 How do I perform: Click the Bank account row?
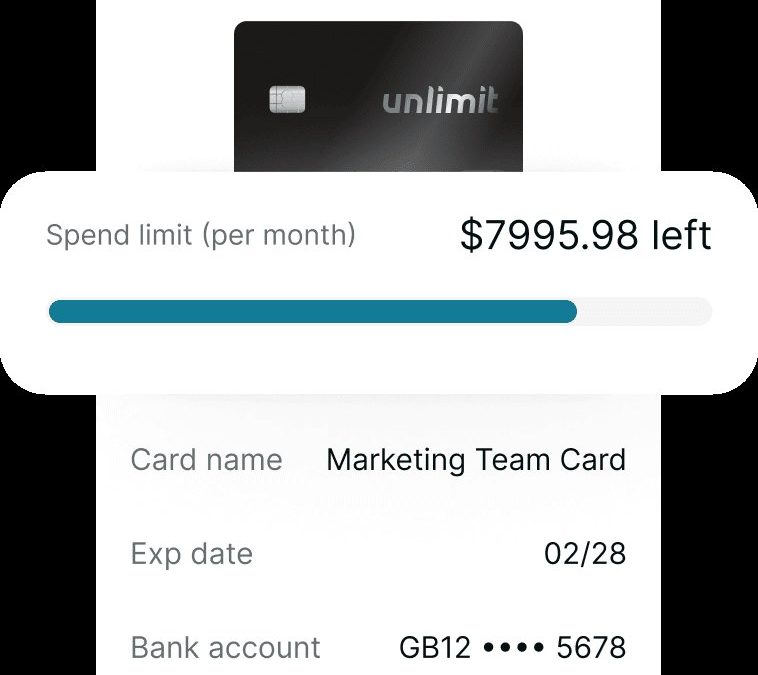pyautogui.click(x=379, y=647)
